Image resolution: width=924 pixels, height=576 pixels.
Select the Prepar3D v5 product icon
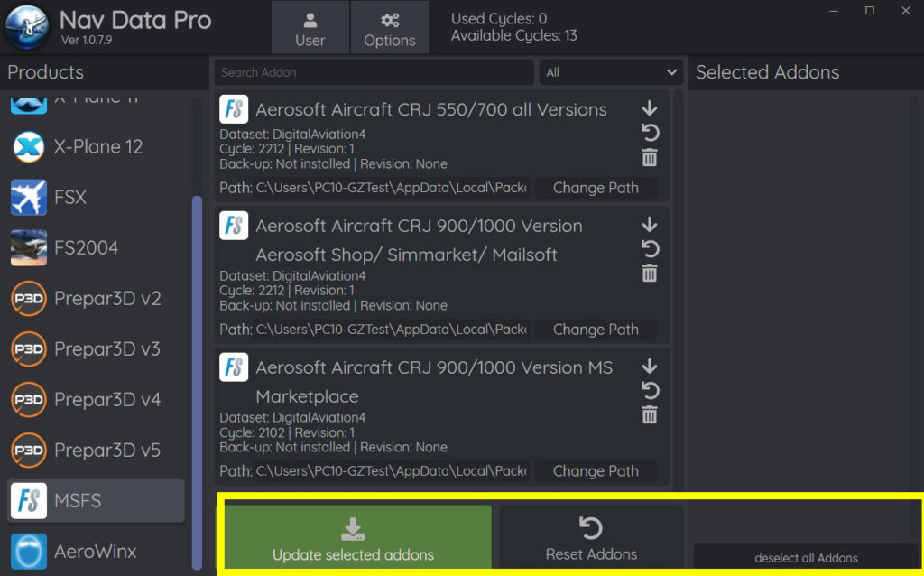(28, 451)
